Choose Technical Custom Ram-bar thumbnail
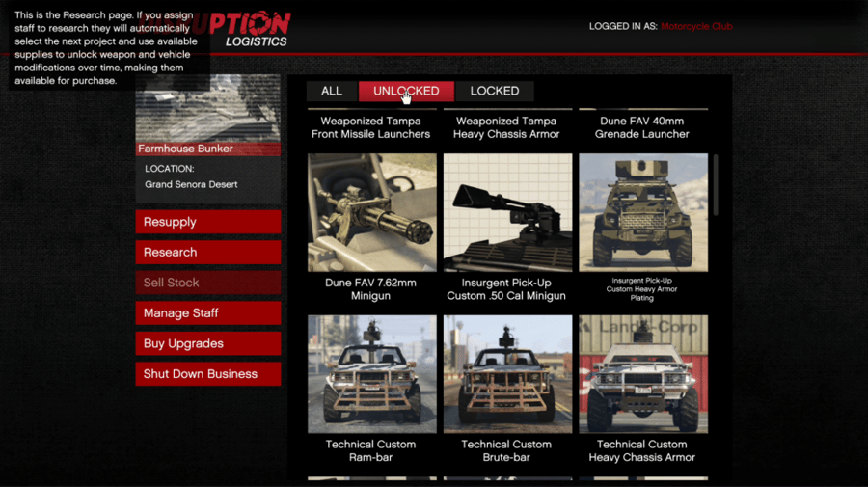868x487 pixels. (x=372, y=374)
